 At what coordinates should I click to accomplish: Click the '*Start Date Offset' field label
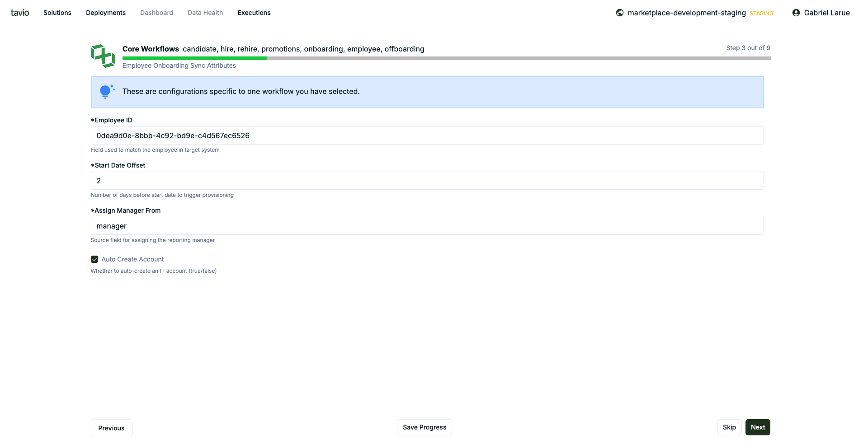(x=118, y=165)
